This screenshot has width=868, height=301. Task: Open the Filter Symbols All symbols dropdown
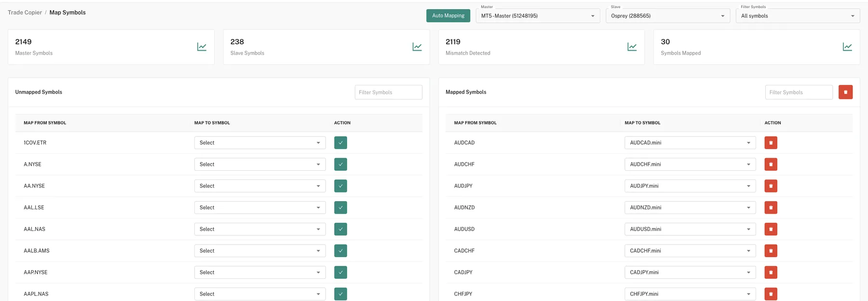coord(798,16)
